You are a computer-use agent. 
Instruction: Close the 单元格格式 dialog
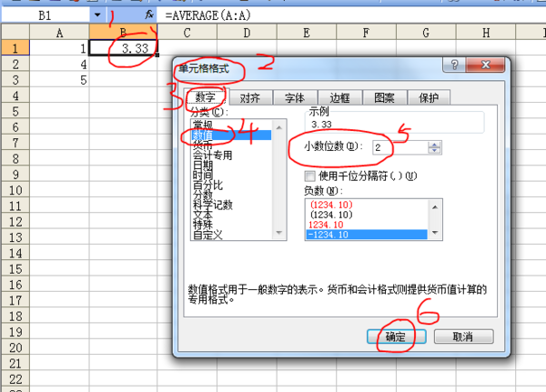485,65
